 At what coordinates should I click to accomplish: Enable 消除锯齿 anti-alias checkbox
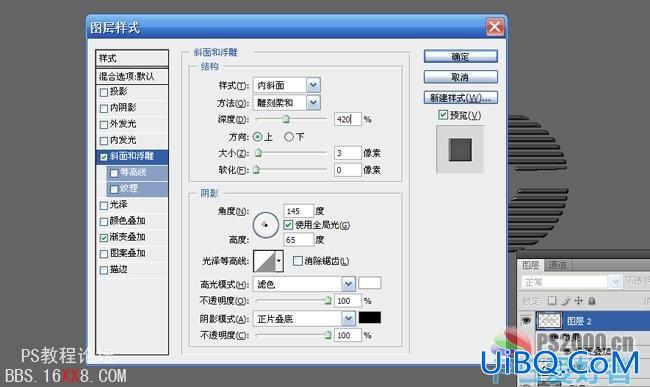(297, 261)
